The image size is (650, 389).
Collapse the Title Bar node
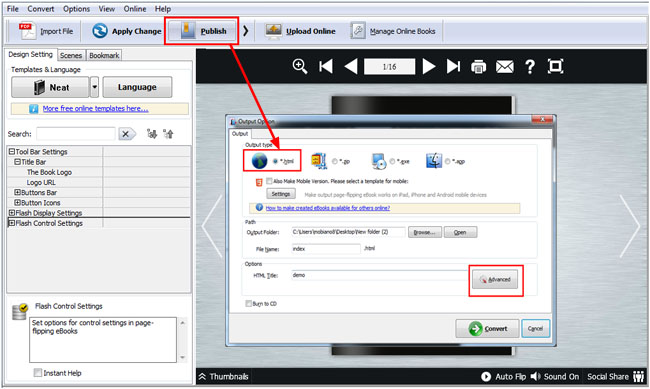[x=17, y=162]
